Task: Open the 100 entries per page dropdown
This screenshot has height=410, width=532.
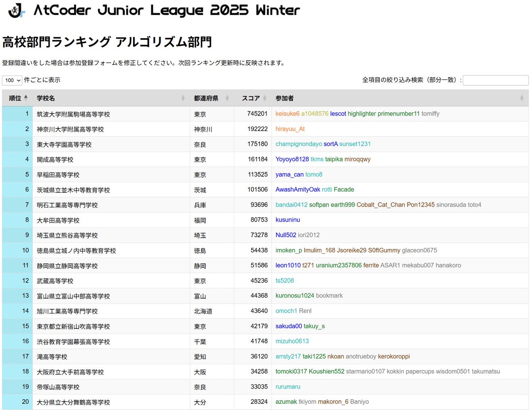Action: tap(12, 80)
